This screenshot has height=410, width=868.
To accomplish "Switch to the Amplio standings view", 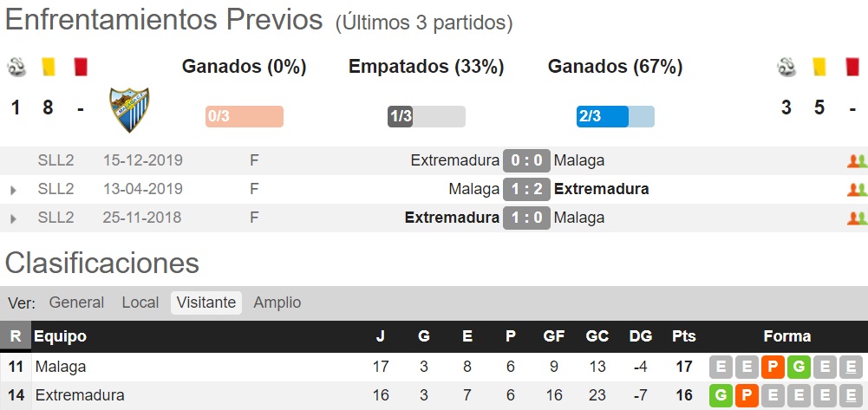I will tap(277, 303).
